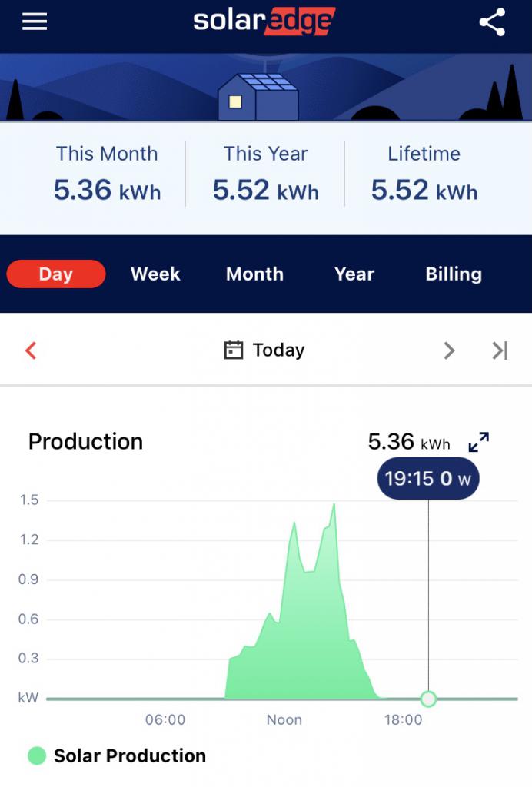
Task: Tap the 19:15 0 W tooltip bubble
Action: coord(428,478)
